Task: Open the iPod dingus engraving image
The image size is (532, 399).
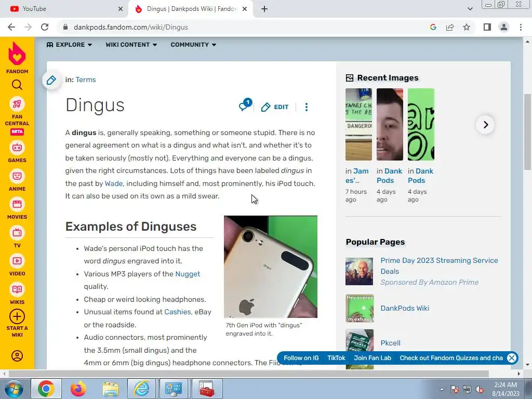Action: pos(271,267)
